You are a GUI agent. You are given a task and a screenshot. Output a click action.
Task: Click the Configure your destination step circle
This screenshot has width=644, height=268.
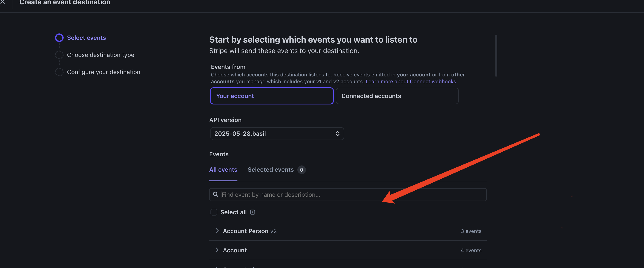[59, 72]
